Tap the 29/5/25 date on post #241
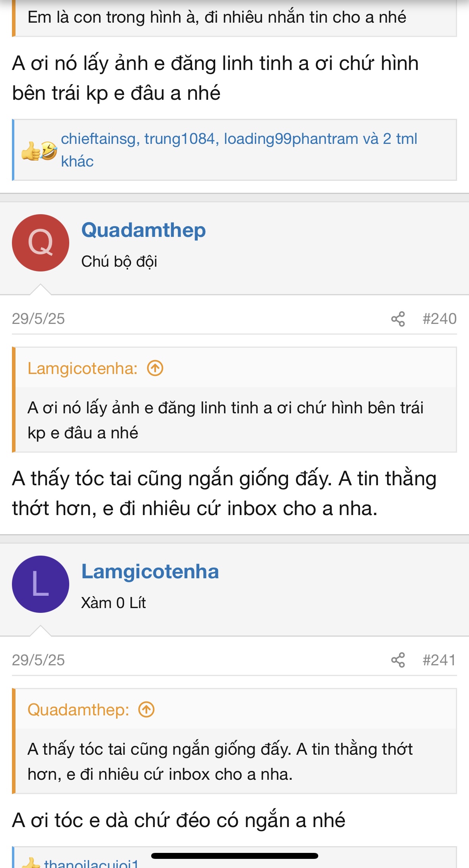Viewport: 469px width, 868px height. click(38, 660)
